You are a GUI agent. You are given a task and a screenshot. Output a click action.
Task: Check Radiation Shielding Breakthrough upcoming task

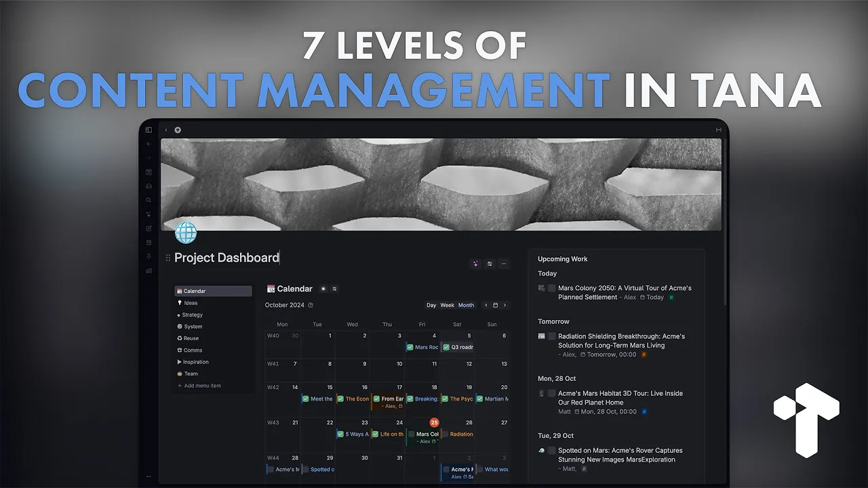(x=552, y=336)
